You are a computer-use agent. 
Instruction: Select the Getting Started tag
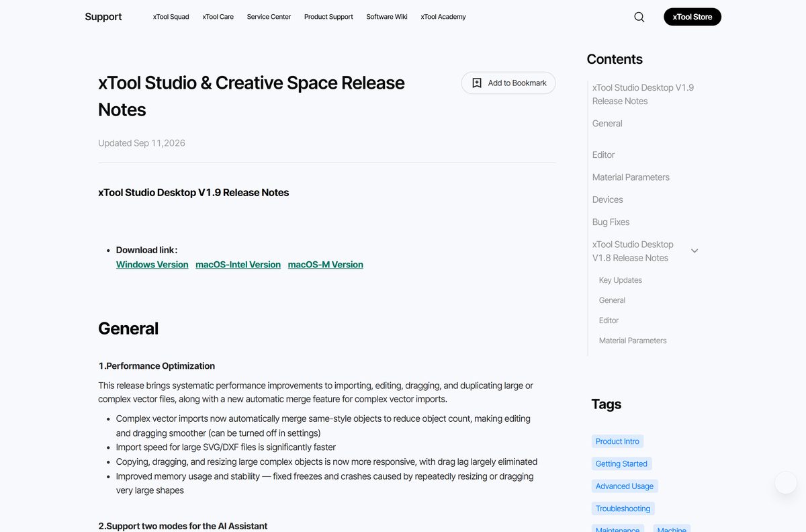coord(621,463)
